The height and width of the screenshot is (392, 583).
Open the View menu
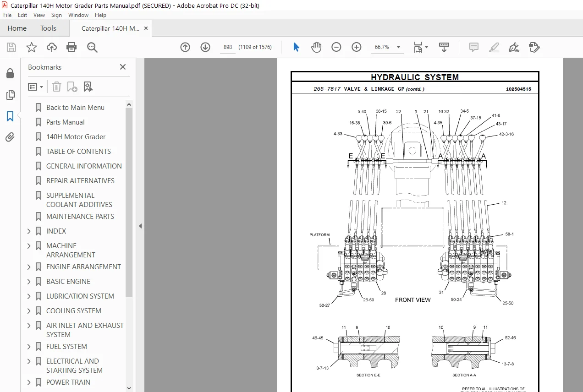pyautogui.click(x=39, y=15)
